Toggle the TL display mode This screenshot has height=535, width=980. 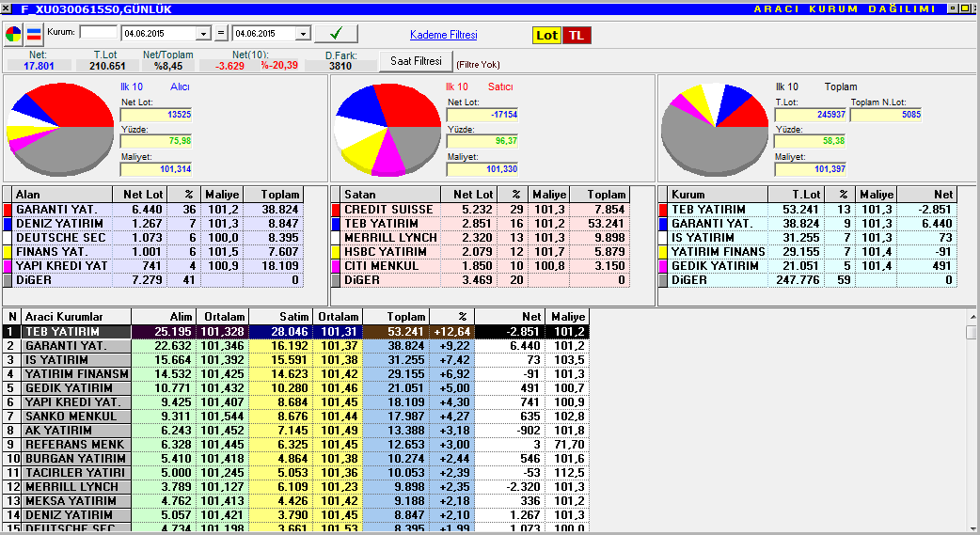click(577, 35)
